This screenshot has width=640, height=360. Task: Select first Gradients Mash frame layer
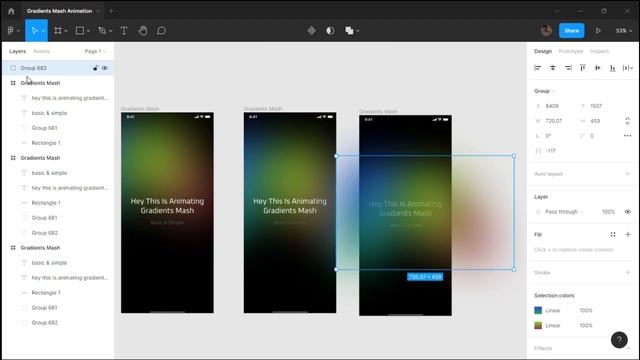(x=58, y=83)
